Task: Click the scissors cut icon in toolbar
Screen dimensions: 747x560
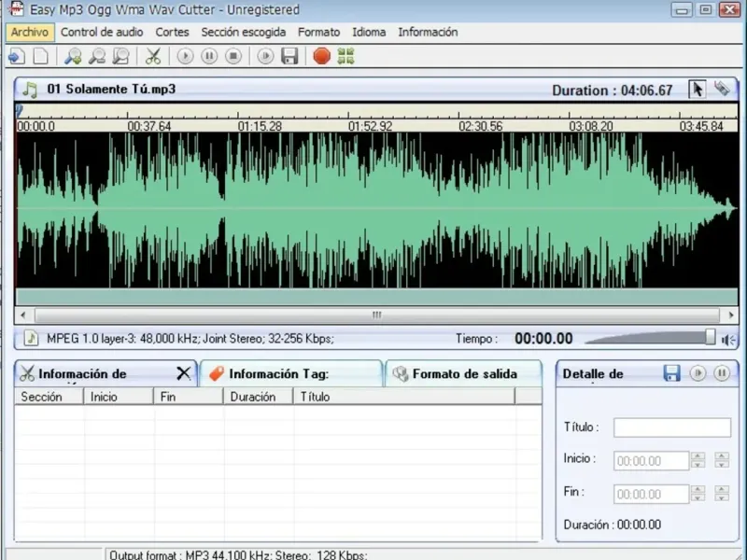Action: 153,56
